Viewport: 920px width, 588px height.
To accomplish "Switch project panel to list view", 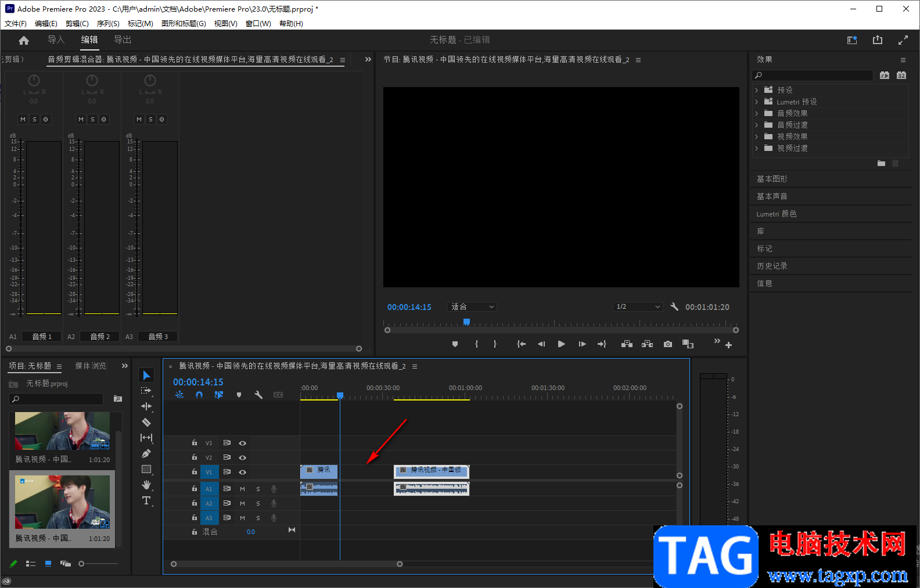I will tap(31, 564).
